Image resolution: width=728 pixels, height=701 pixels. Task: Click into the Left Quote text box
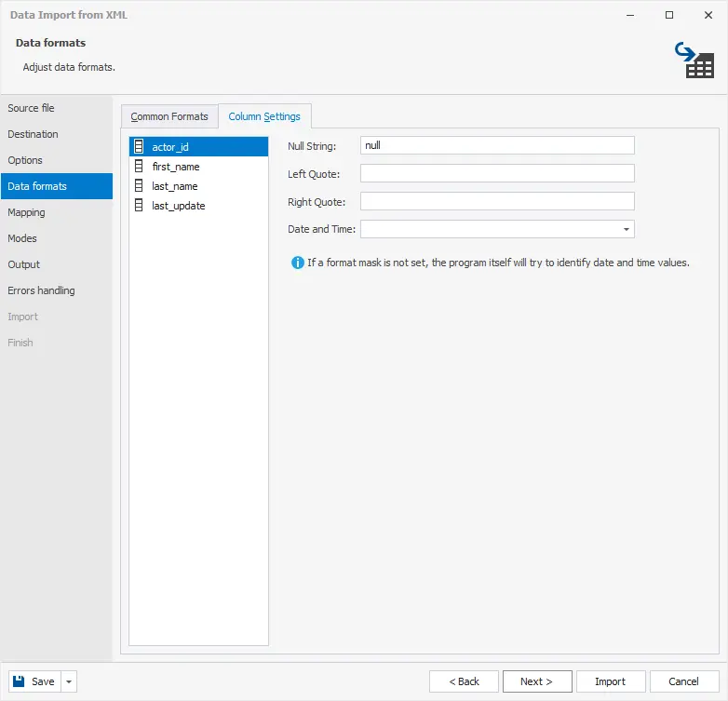click(496, 173)
